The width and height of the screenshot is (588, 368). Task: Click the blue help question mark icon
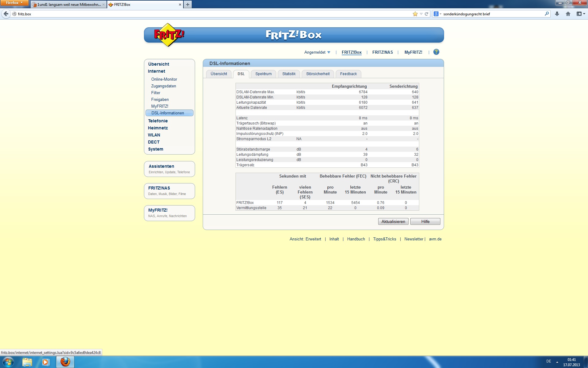pos(436,52)
